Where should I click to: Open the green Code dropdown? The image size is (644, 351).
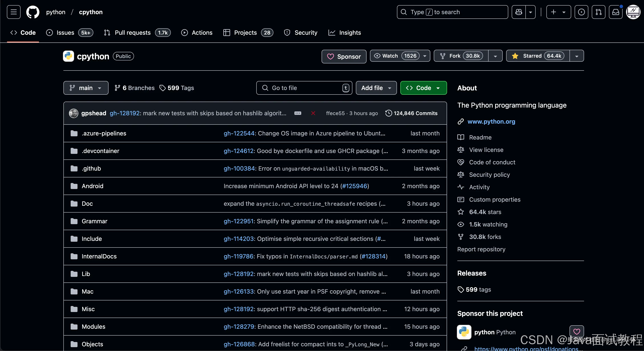[423, 88]
